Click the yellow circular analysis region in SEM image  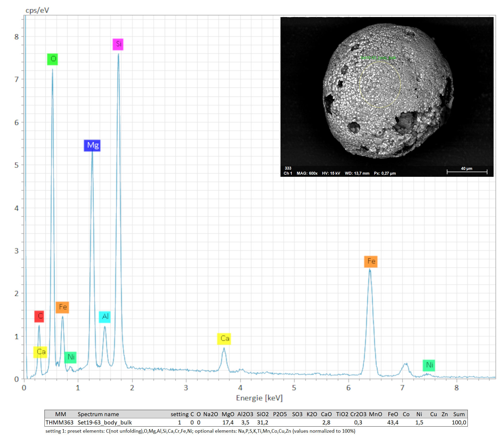coord(380,85)
